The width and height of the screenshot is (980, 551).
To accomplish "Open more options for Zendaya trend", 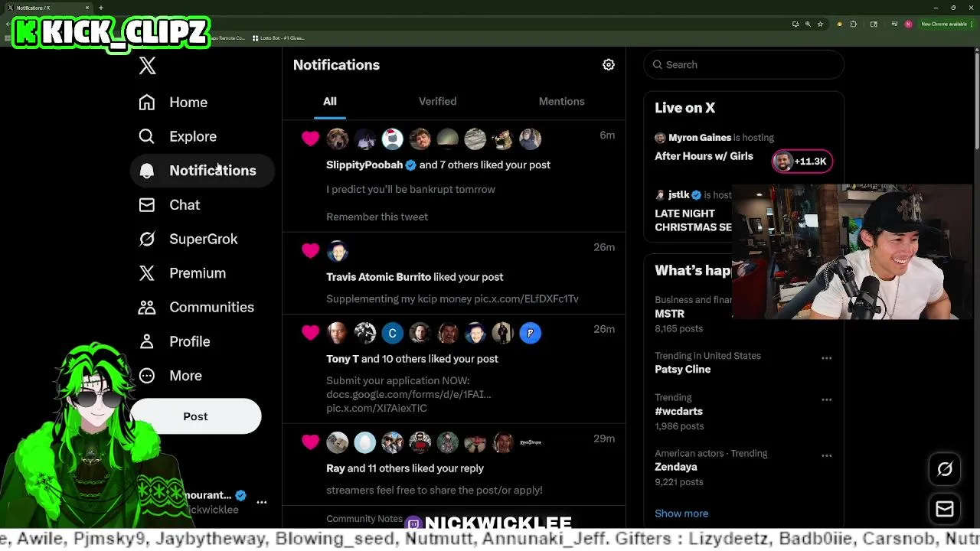I will [x=827, y=455].
